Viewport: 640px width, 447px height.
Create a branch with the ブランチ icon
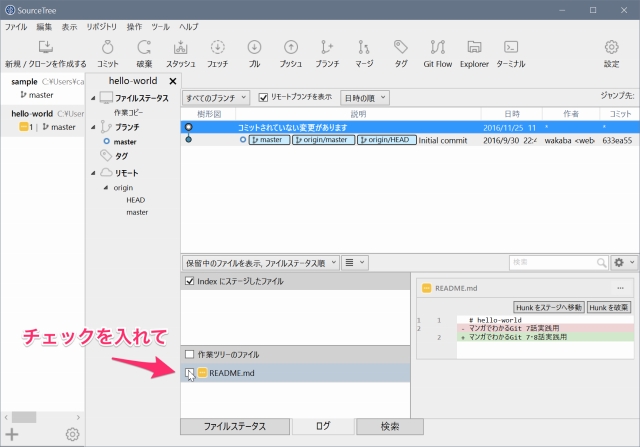(x=327, y=53)
